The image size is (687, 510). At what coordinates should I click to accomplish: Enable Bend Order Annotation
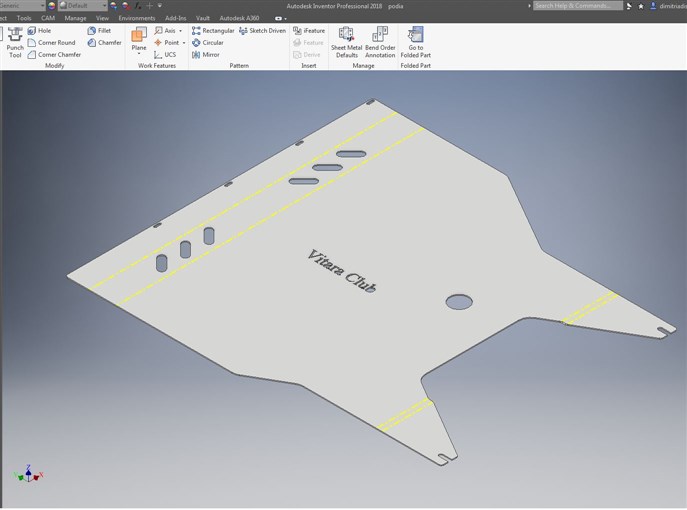[380, 42]
